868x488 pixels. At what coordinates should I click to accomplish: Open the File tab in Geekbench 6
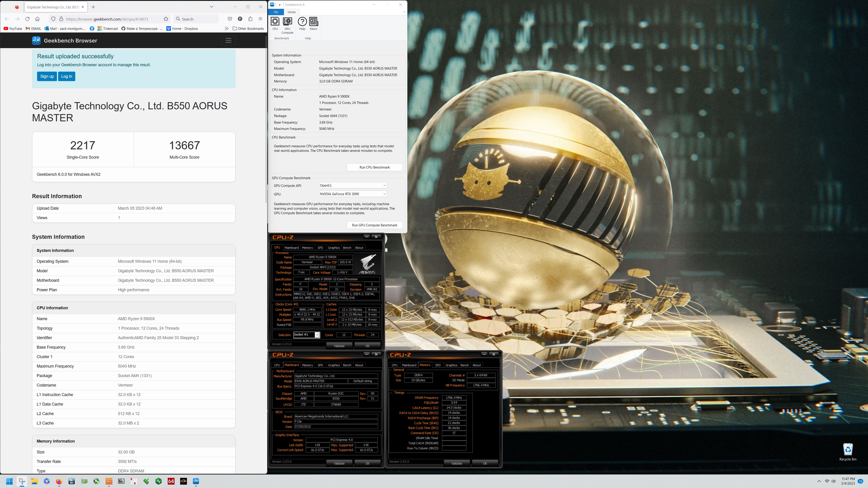tap(276, 12)
